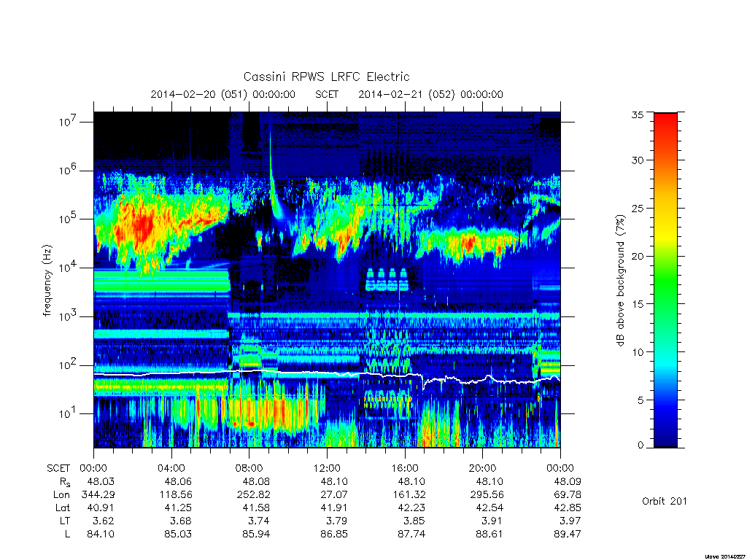Image resolution: width=747 pixels, height=560 pixels.
Task: Click the Lon row header label
Action: [61, 494]
